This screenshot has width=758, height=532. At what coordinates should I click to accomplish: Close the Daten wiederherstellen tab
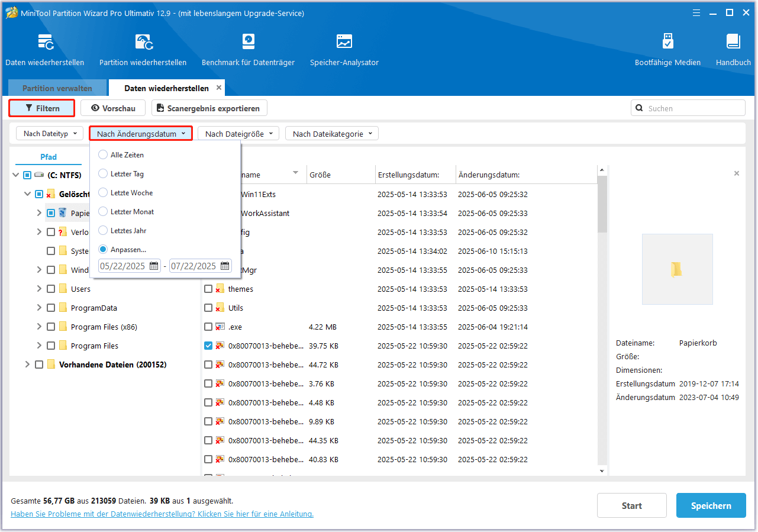click(218, 88)
